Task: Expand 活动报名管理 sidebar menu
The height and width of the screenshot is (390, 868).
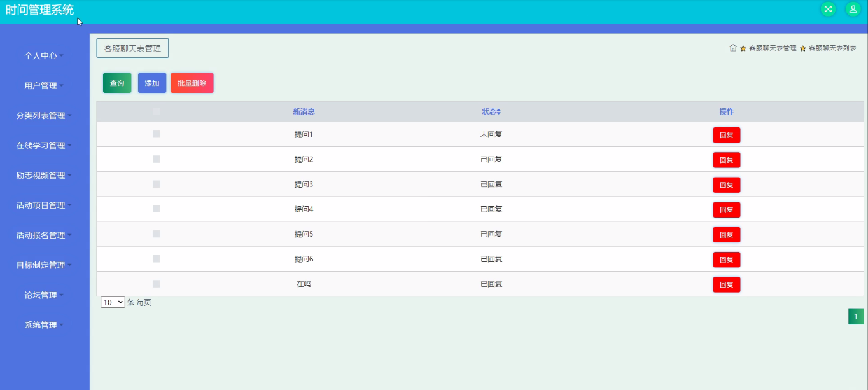Action: coord(45,235)
